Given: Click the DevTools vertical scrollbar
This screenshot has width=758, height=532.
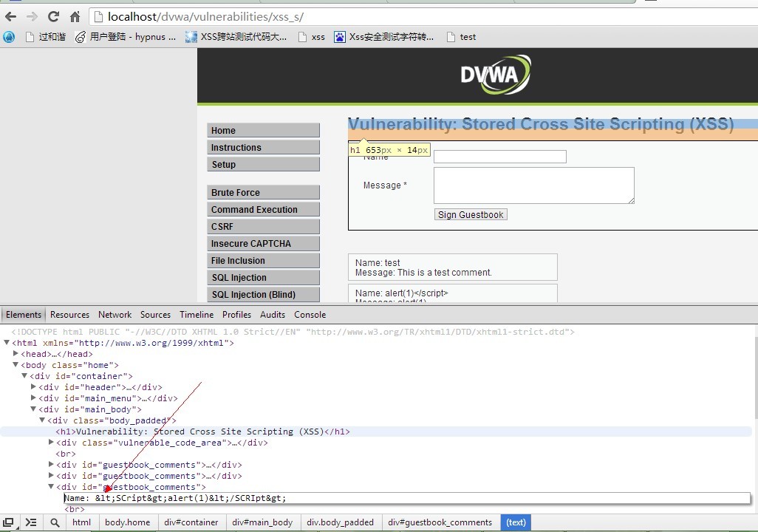Looking at the screenshot, I should [754, 418].
